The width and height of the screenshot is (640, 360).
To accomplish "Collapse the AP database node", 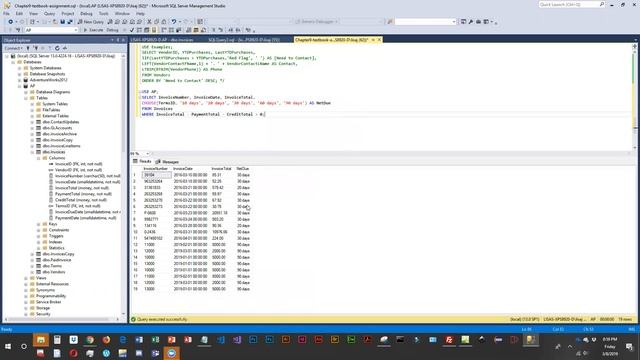I will coord(20,86).
